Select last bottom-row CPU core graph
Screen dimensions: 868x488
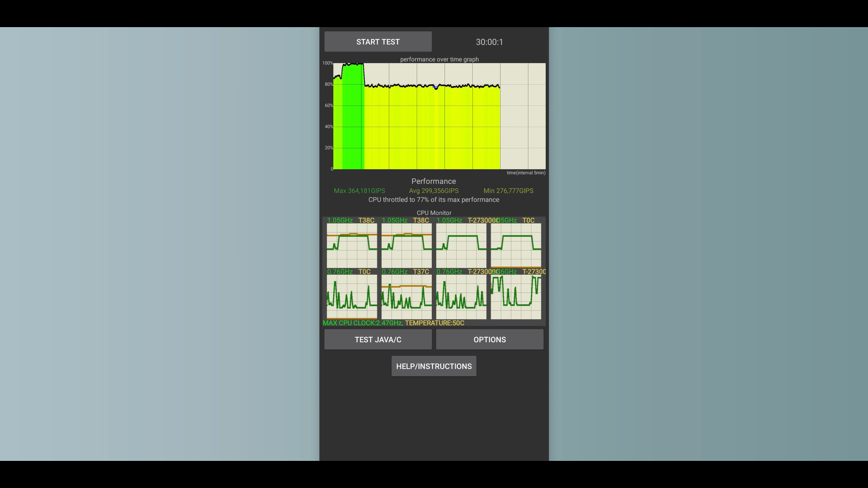tap(516, 297)
